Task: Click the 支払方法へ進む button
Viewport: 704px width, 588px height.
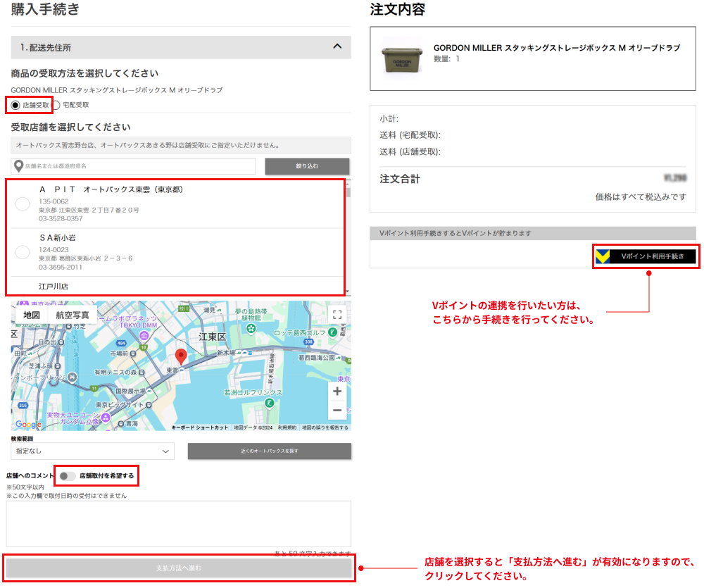Action: pos(179,568)
